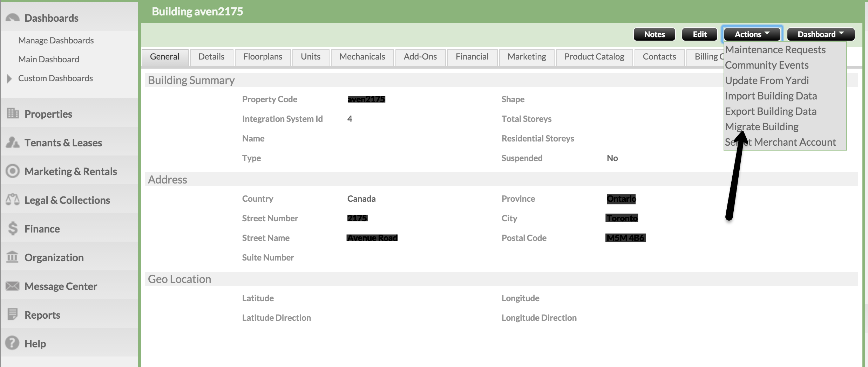This screenshot has width=868, height=367.
Task: Choose Export Building Data menu option
Action: coord(771,111)
